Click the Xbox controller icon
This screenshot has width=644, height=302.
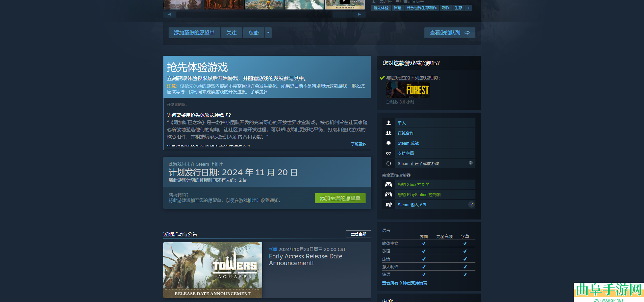point(389,185)
